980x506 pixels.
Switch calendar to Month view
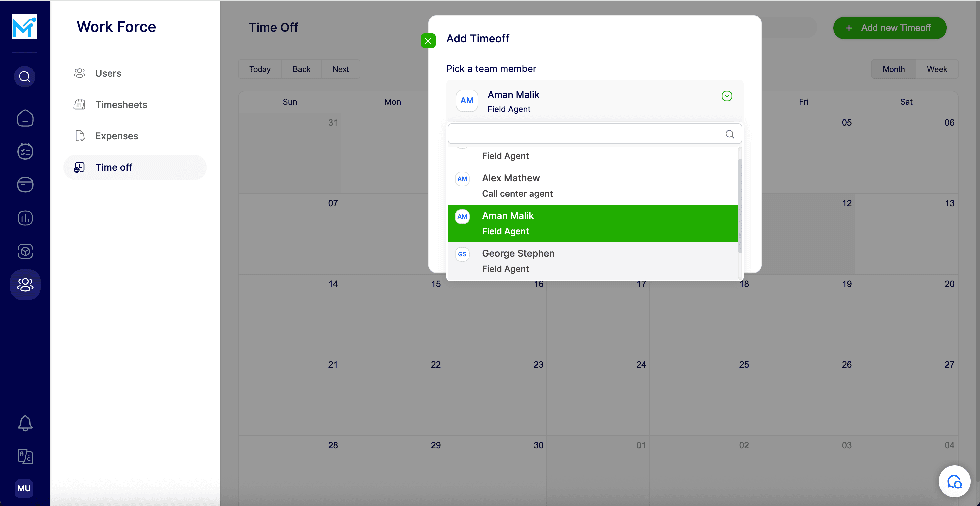pyautogui.click(x=893, y=69)
